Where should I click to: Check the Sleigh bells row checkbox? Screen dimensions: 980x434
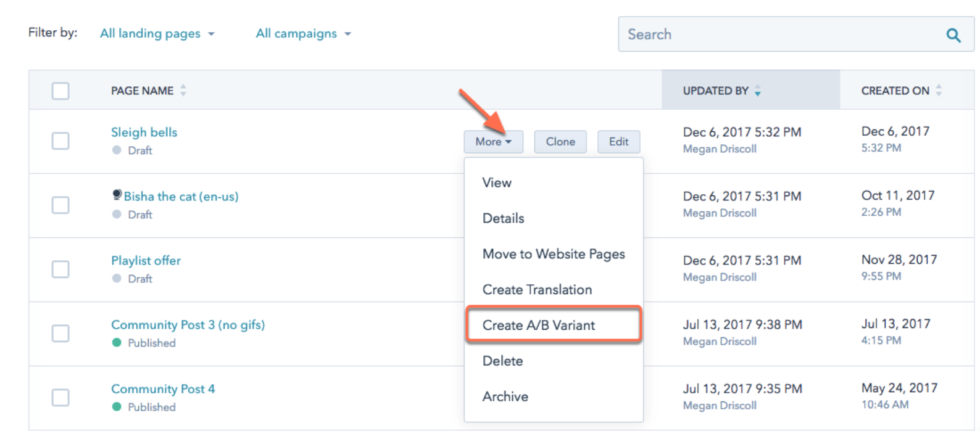60,141
